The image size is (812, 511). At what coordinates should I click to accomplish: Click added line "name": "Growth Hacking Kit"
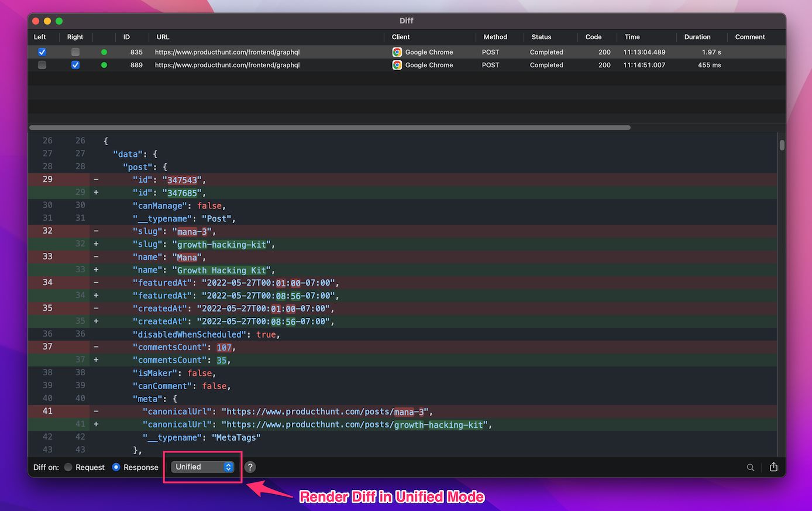[402, 270]
